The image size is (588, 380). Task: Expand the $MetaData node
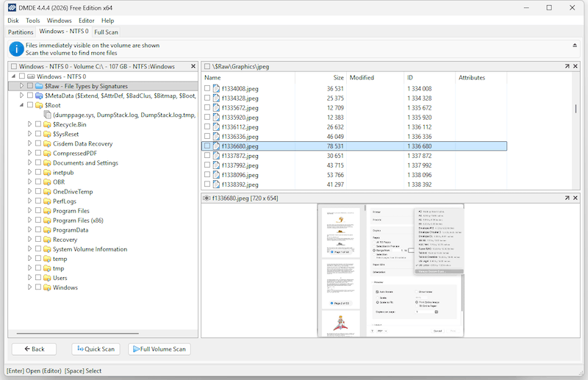click(22, 96)
